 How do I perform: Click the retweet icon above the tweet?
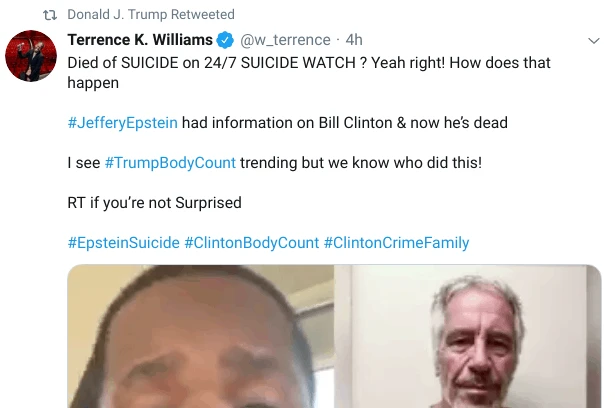47,15
